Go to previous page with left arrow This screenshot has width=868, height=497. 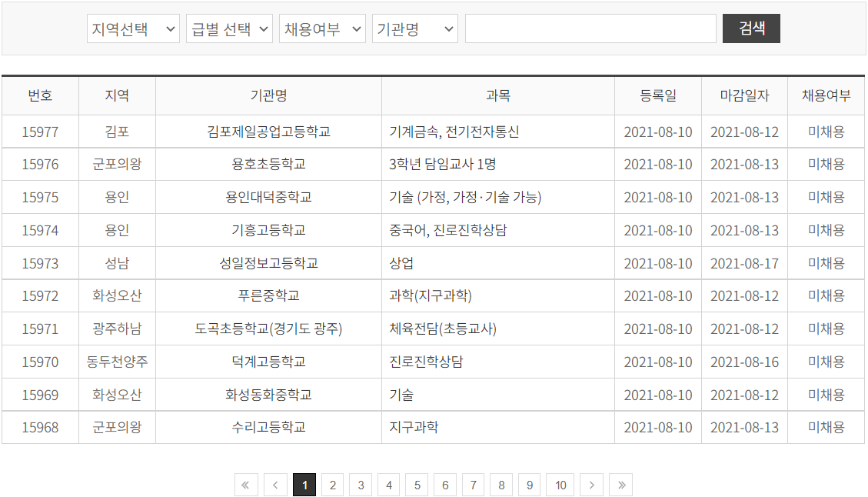(274, 485)
